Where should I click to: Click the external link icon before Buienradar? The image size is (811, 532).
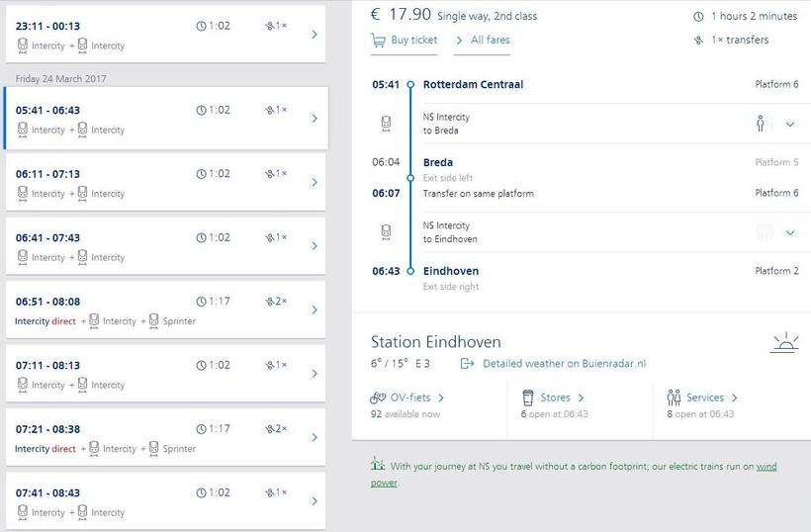coord(467,364)
